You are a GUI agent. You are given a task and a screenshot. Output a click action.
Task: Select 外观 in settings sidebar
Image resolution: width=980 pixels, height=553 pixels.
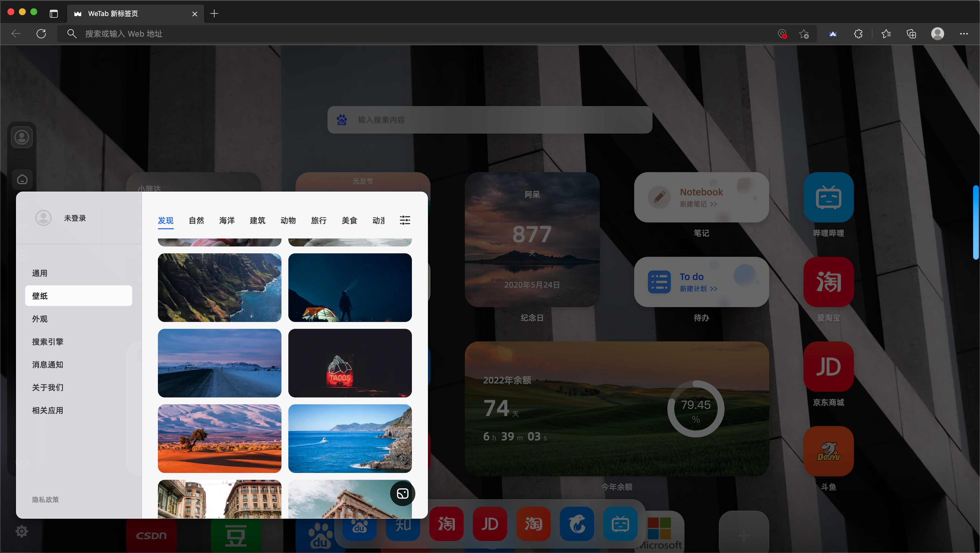40,319
